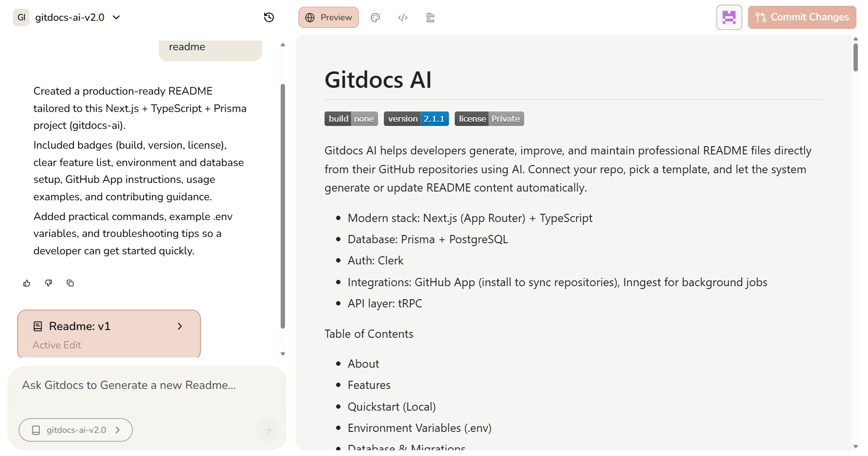Click the GI workspace avatar
This screenshot has width=868, height=456.
21,17
